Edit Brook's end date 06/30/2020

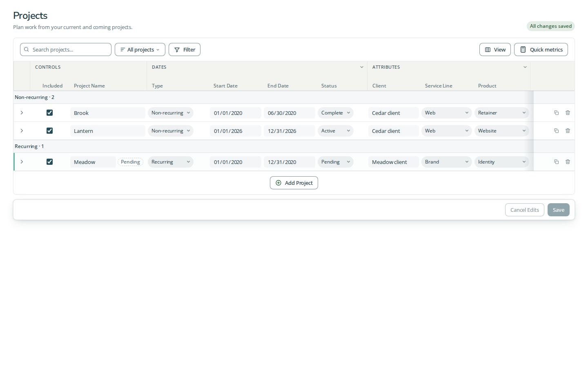click(290, 113)
